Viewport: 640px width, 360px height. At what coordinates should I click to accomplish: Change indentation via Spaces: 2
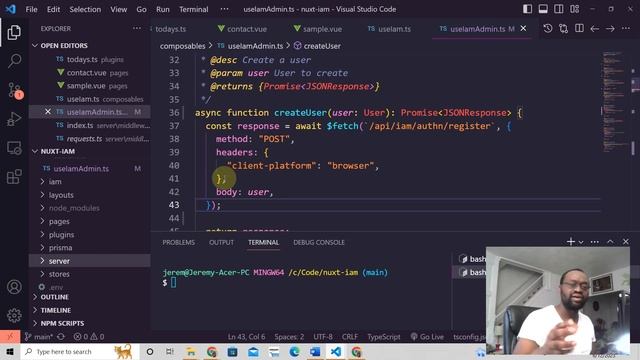click(289, 337)
